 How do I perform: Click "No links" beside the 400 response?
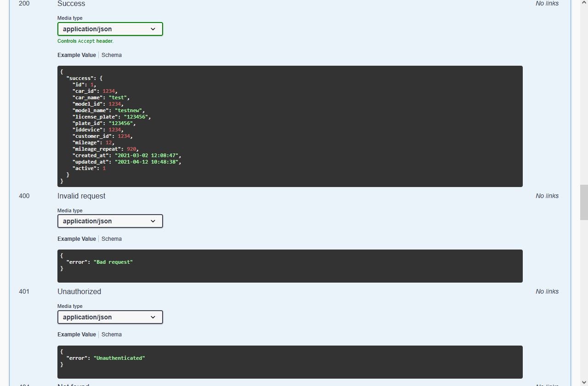tap(547, 196)
